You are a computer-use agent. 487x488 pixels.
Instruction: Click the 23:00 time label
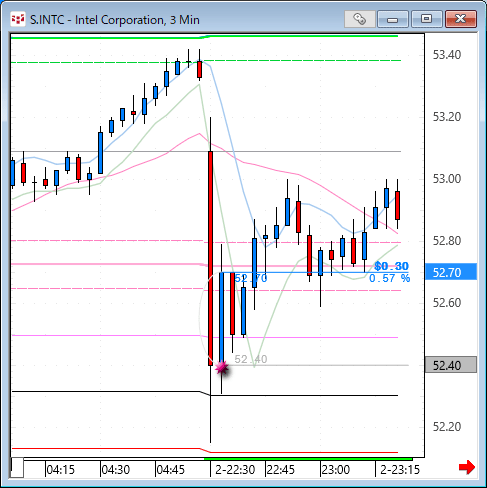pos(336,470)
